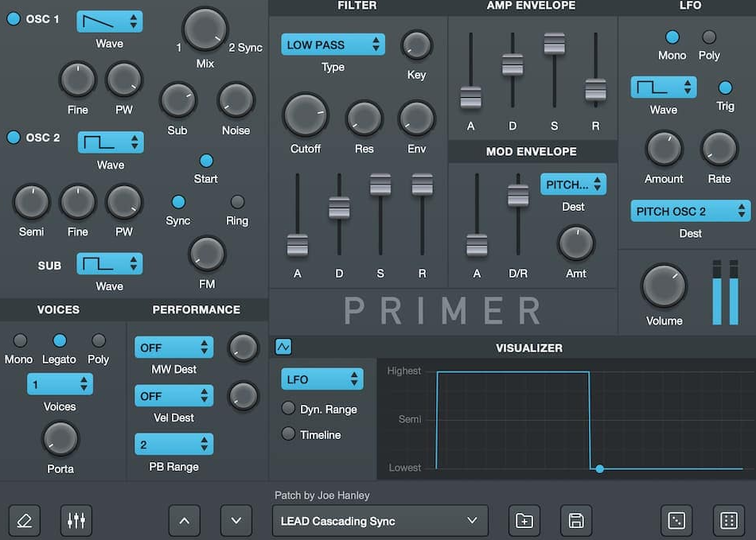This screenshot has height=540, width=756.
Task: Open the grid keypad icon
Action: (728, 521)
